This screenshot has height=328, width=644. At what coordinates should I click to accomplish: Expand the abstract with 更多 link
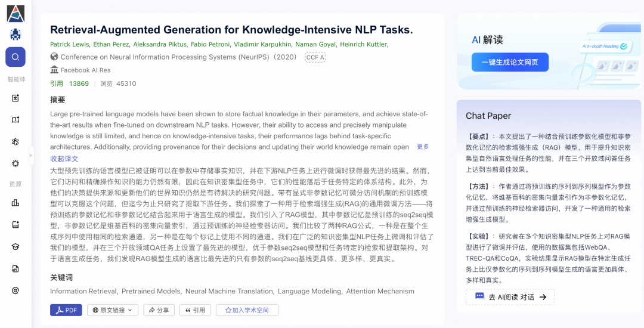(x=423, y=147)
